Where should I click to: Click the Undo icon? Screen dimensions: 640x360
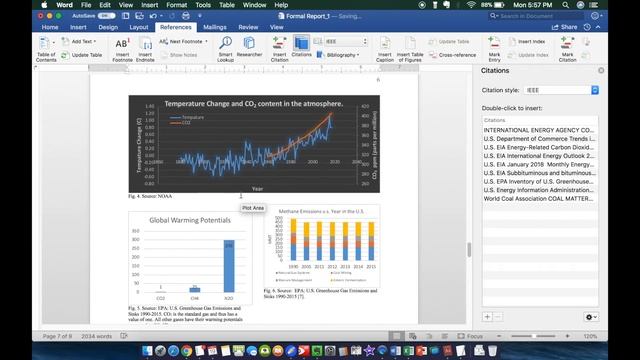[x=153, y=16]
